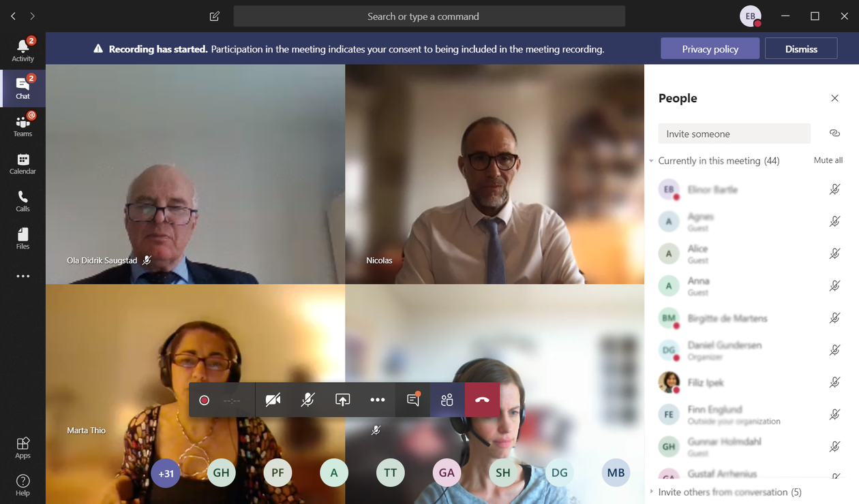This screenshot has height=504, width=859.
Task: Click new chat compose icon
Action: point(215,16)
